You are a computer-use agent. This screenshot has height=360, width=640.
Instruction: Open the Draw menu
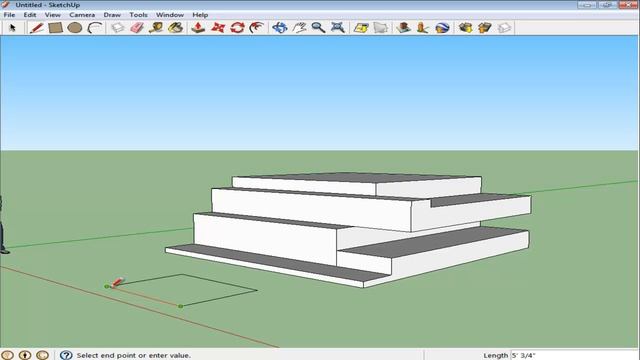[x=112, y=15]
